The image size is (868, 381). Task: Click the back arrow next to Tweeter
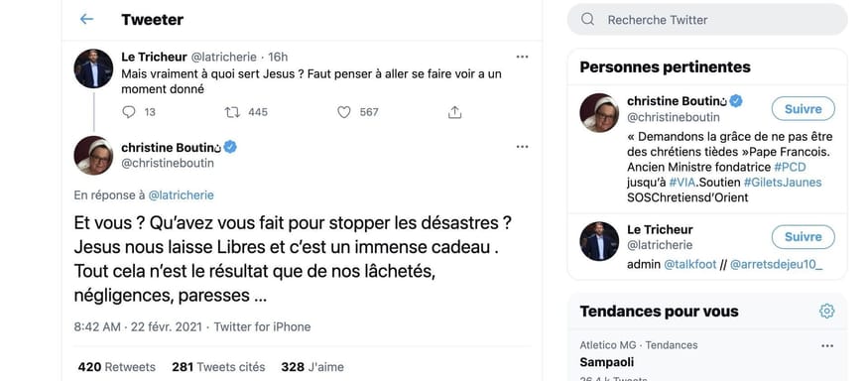pos(86,20)
